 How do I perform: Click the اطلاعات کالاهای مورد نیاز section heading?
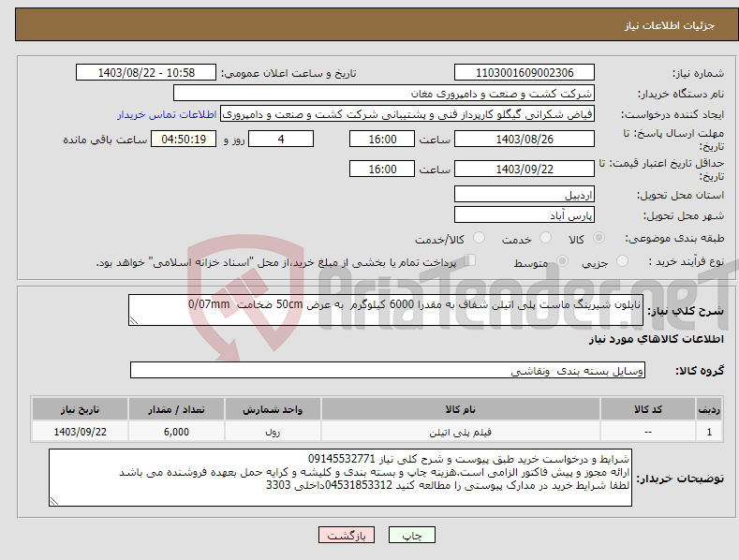(x=656, y=339)
